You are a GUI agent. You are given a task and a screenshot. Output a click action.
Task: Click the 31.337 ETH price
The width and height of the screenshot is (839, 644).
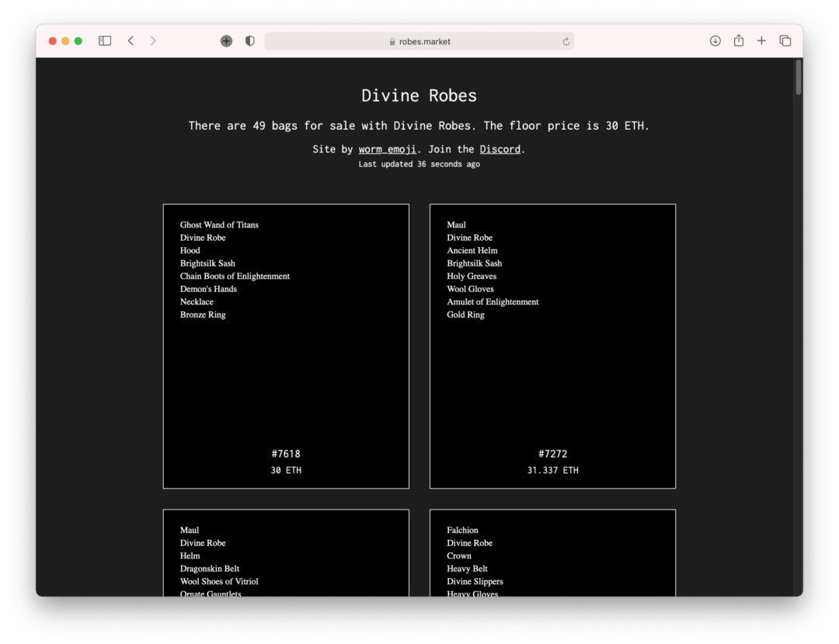click(553, 470)
